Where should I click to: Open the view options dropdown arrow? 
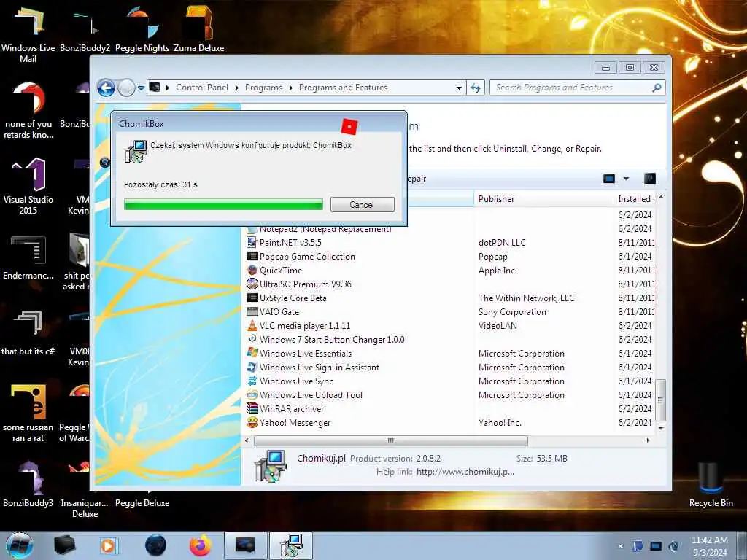(626, 179)
